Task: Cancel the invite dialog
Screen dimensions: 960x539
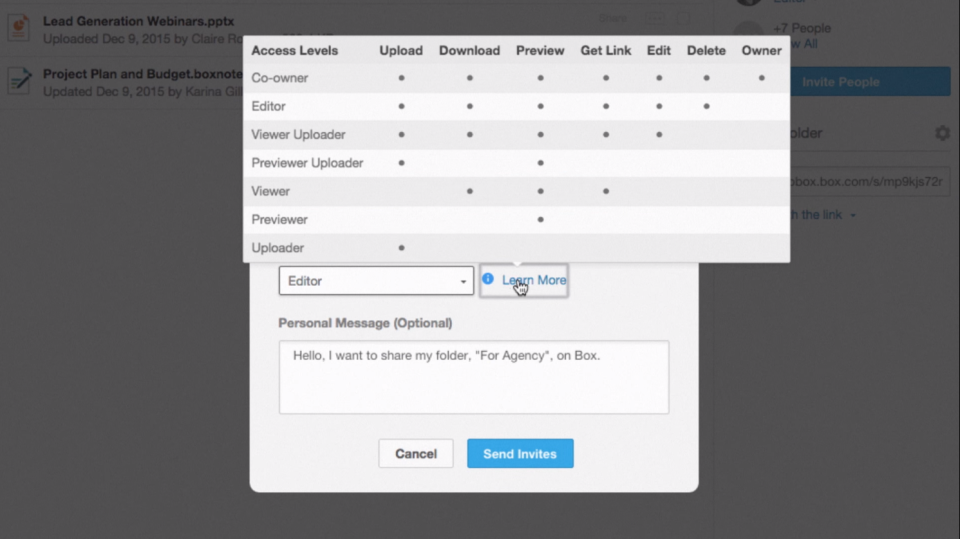Action: click(x=416, y=453)
